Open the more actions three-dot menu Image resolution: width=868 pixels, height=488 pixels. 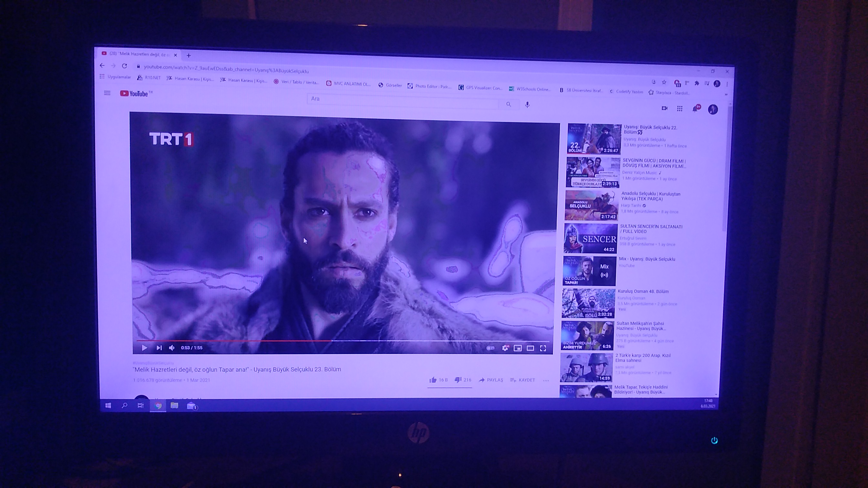[546, 380]
